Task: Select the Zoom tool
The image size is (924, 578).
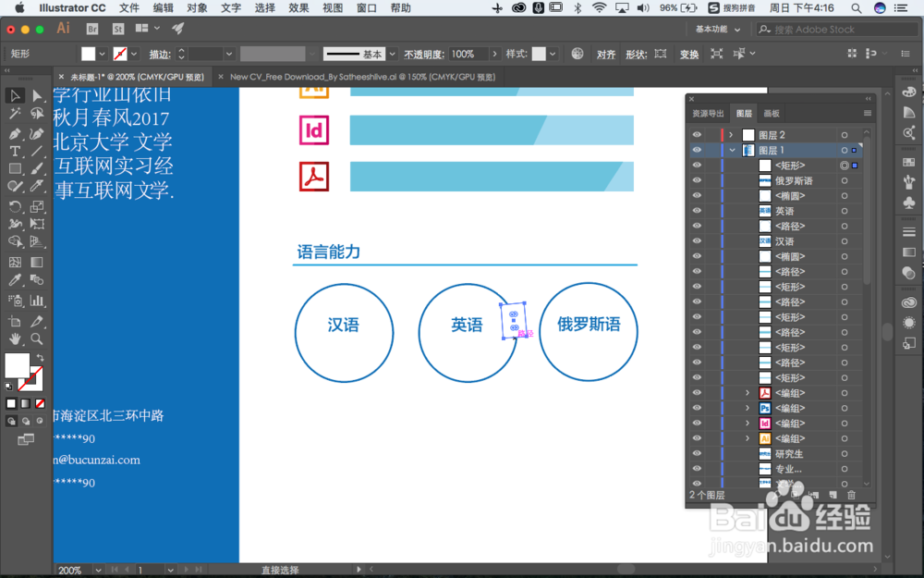Action: [x=37, y=339]
